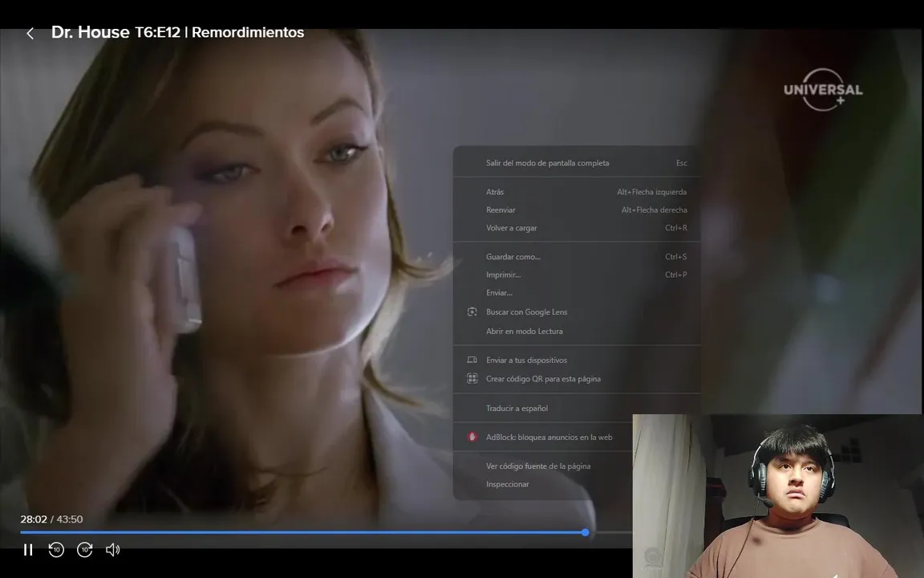Select Volver a cargar
The image size is (924, 578).
tap(577, 228)
